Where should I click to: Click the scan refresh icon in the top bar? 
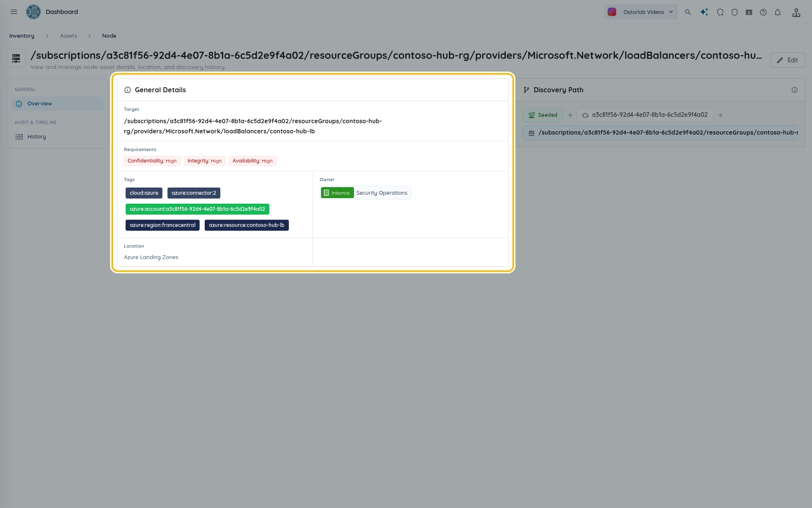point(720,12)
